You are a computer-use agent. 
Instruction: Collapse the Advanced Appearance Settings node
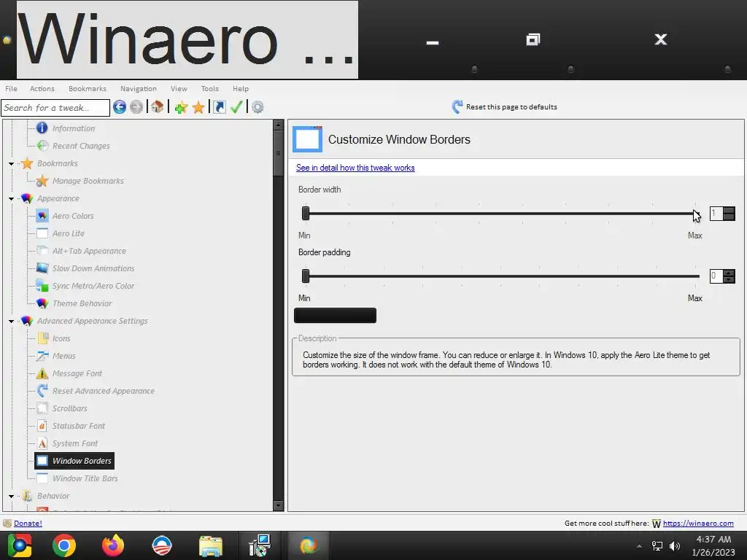click(12, 322)
